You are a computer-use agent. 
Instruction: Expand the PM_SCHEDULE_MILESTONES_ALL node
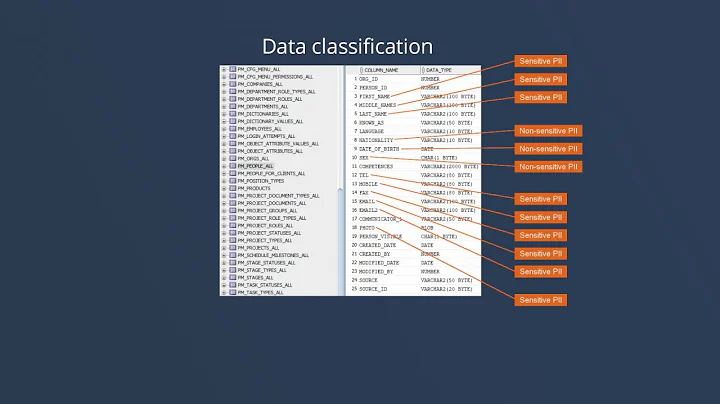(224, 255)
